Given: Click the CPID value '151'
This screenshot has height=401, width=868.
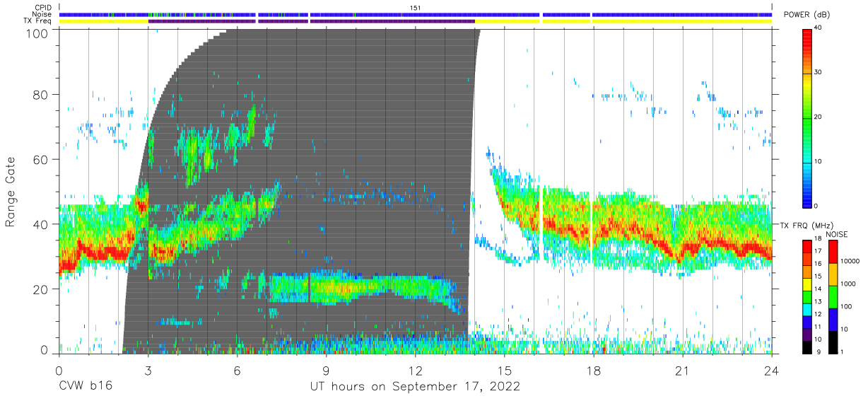Looking at the screenshot, I should [x=416, y=8].
